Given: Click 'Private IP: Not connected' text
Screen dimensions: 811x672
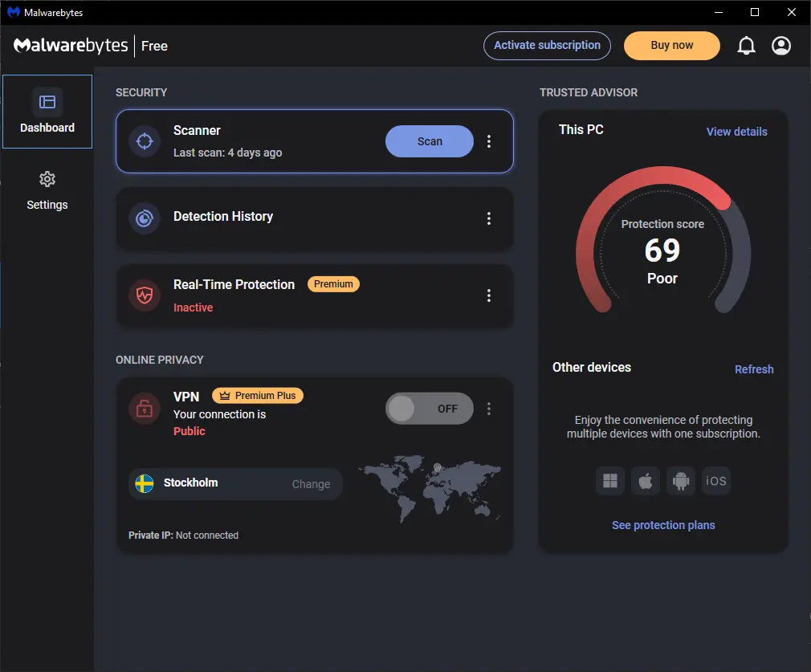Looking at the screenshot, I should pos(183,535).
